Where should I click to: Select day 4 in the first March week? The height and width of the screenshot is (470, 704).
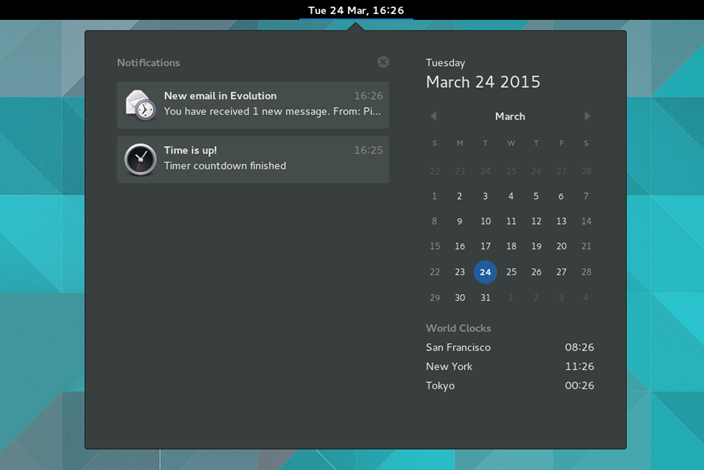(x=511, y=196)
